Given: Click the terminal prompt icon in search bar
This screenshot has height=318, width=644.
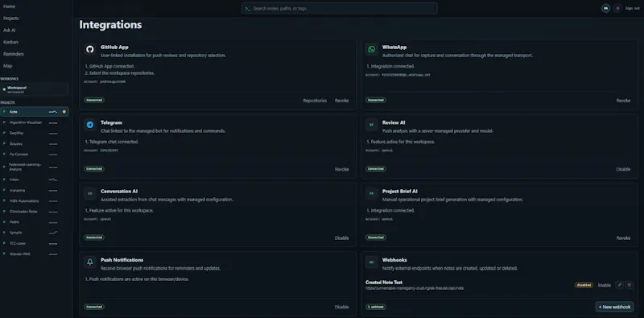Looking at the screenshot, I should (x=248, y=8).
